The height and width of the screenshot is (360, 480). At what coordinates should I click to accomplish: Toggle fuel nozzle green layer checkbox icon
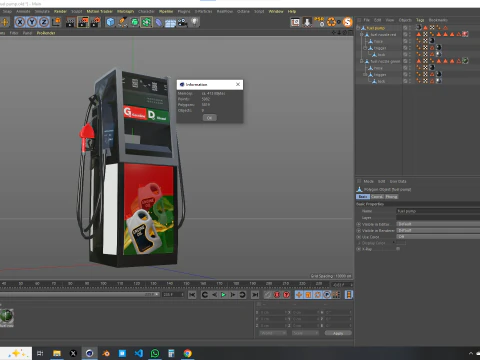click(405, 61)
